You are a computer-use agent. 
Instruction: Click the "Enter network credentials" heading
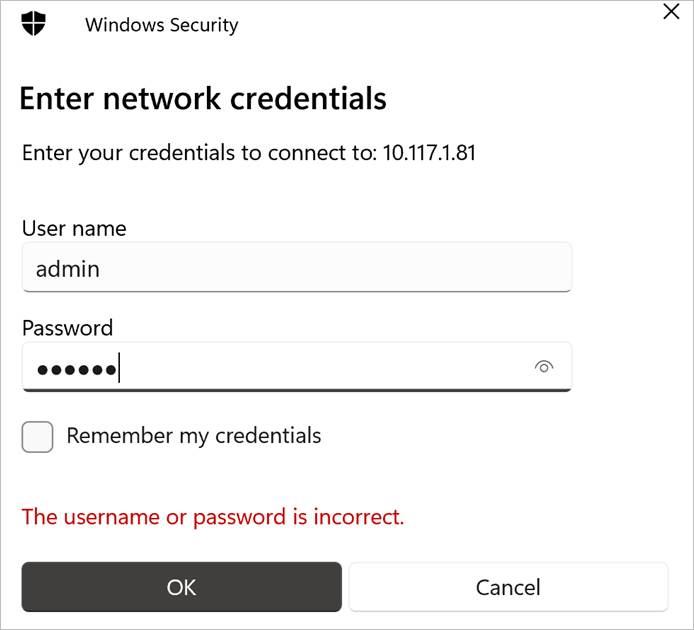pyautogui.click(x=203, y=98)
